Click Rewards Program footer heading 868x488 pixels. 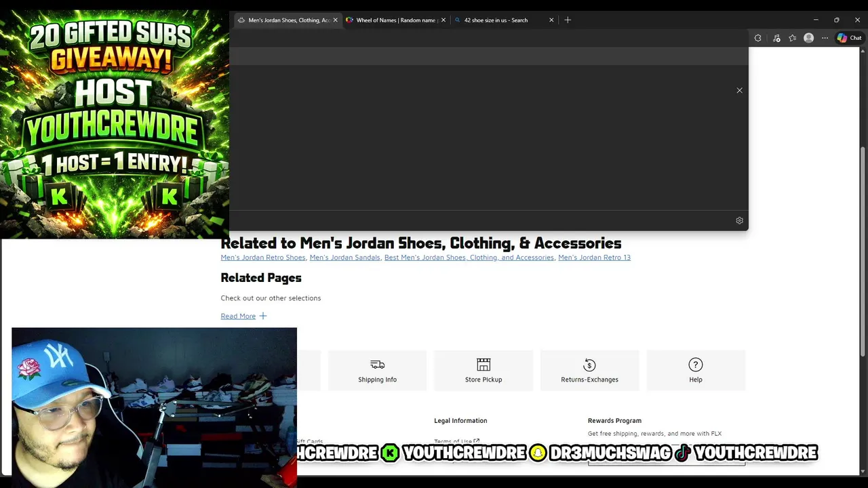point(614,421)
